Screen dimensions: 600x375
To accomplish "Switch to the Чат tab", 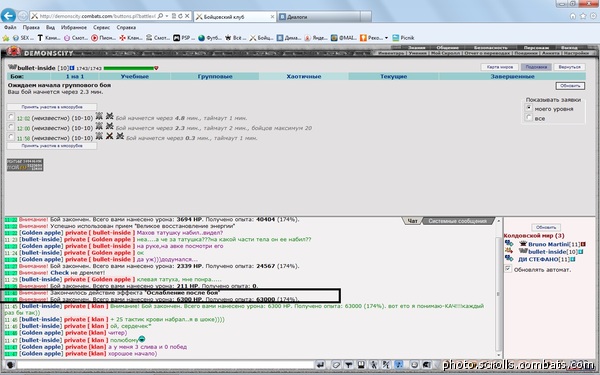I will coord(412,221).
